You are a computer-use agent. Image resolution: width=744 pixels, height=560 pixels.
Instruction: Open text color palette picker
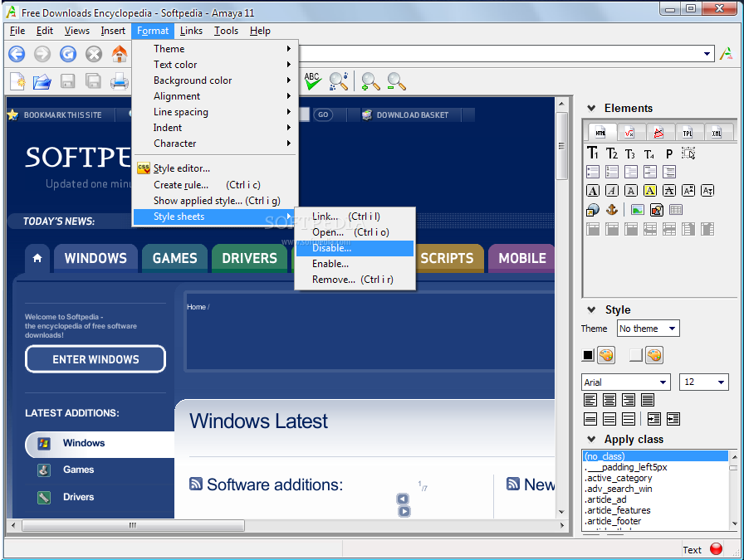tap(606, 355)
